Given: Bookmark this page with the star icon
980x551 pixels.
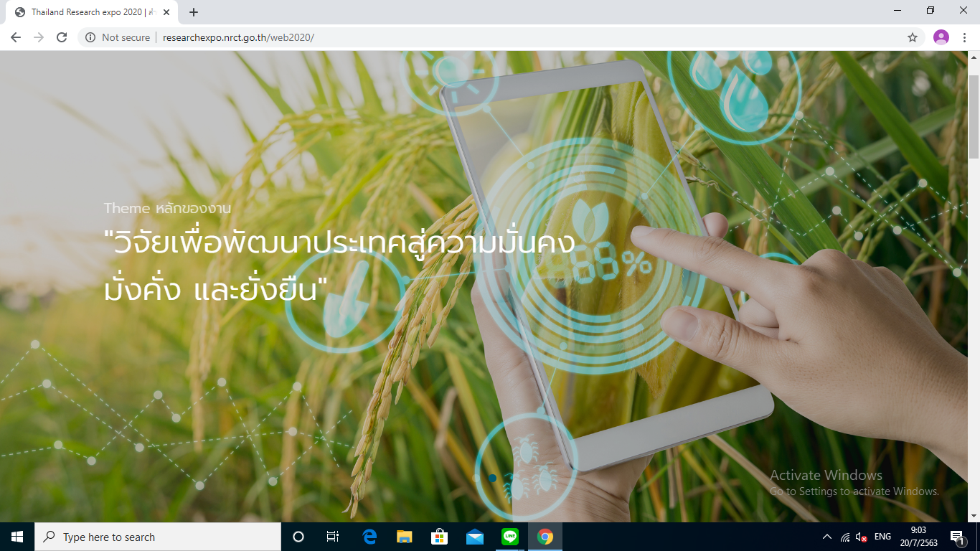Looking at the screenshot, I should (x=913, y=37).
